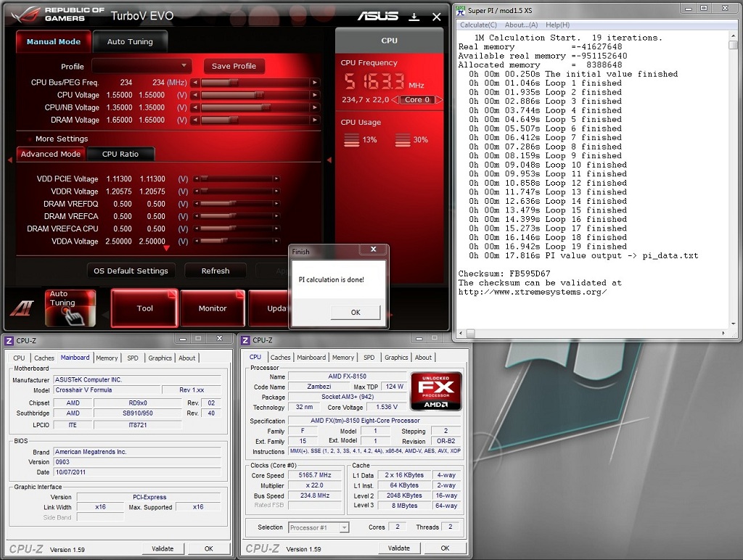Click the right CPU-Z window title icon
The image size is (743, 560).
tap(245, 340)
